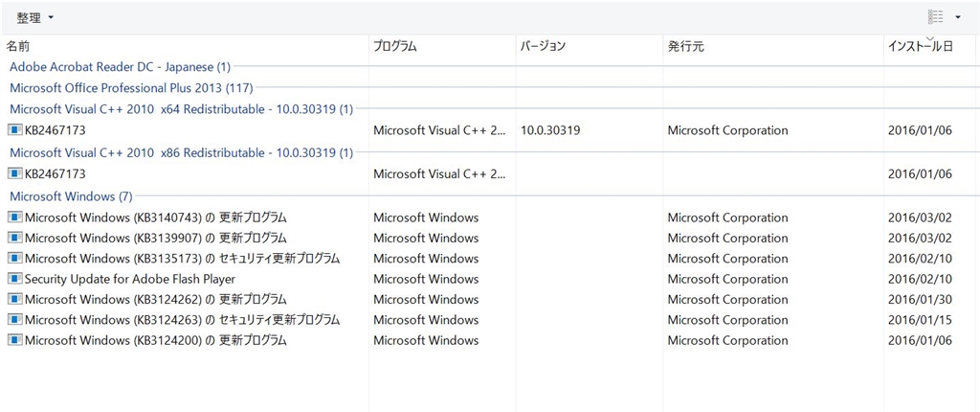The height and width of the screenshot is (412, 980).
Task: Select the KB3124262 update row icon
Action: point(15,300)
